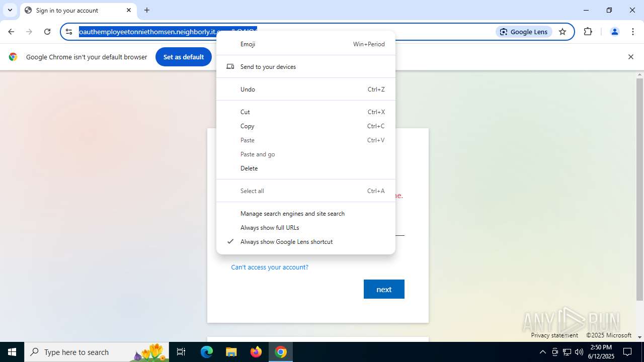Open network status tray icon
The height and width of the screenshot is (362, 644).
click(567, 352)
